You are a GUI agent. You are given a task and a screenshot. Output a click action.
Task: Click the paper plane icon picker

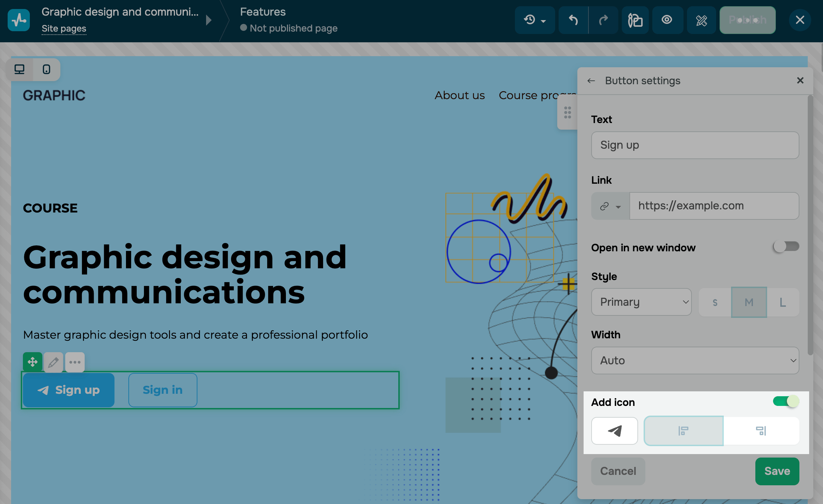pos(614,431)
